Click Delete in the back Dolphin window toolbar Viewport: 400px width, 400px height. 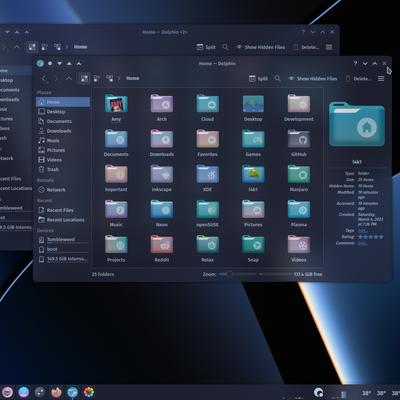tap(306, 47)
